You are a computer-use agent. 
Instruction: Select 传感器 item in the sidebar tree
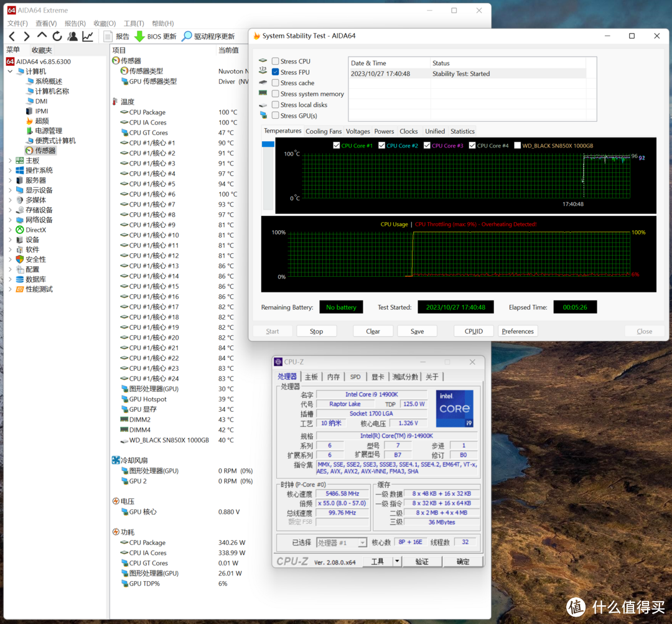(45, 151)
